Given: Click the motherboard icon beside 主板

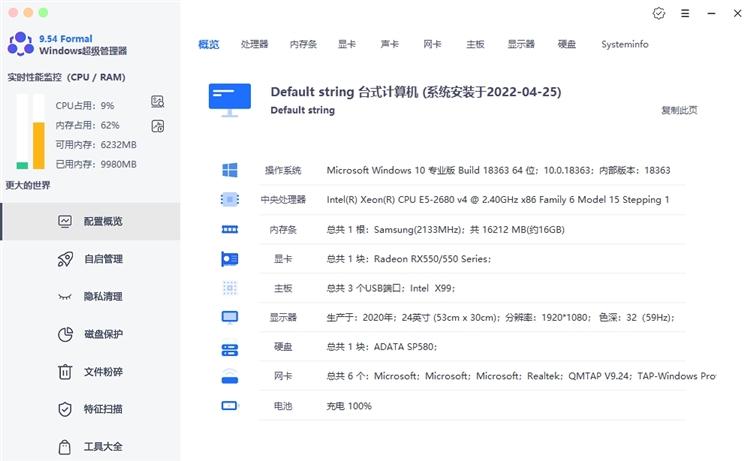Looking at the screenshot, I should tap(230, 288).
